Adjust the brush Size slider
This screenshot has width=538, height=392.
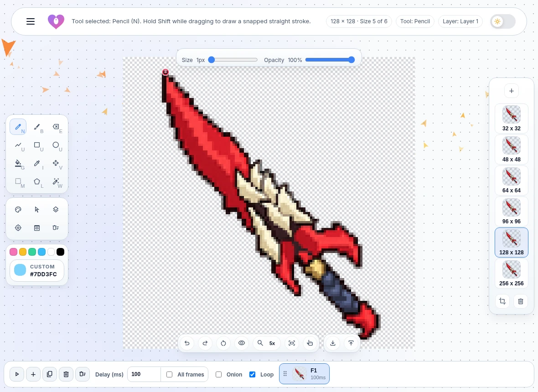233,60
